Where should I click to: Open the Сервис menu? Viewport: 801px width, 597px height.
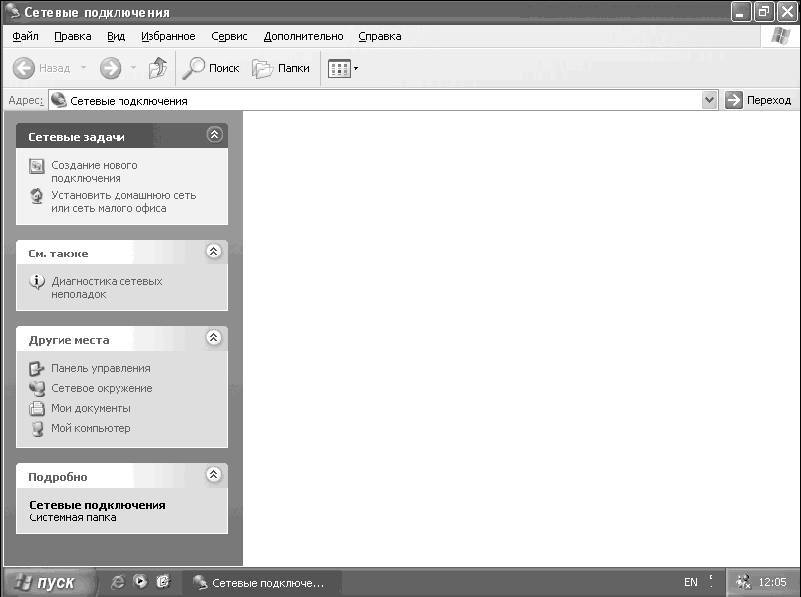229,36
